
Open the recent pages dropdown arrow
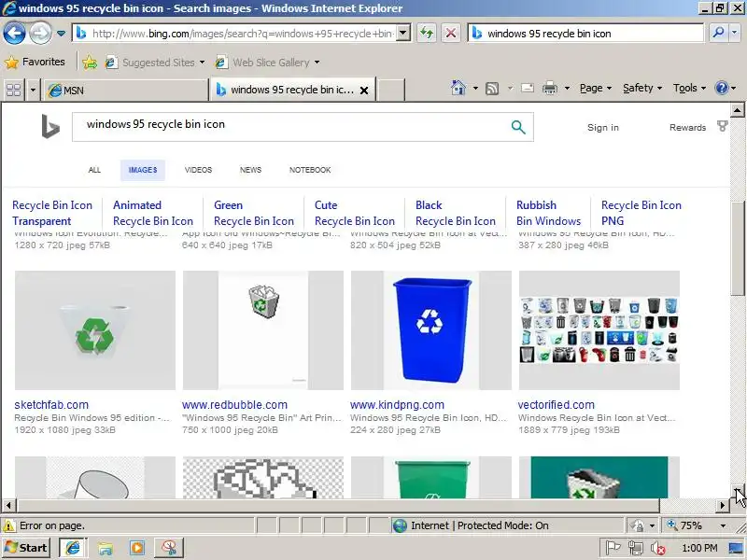pos(61,34)
